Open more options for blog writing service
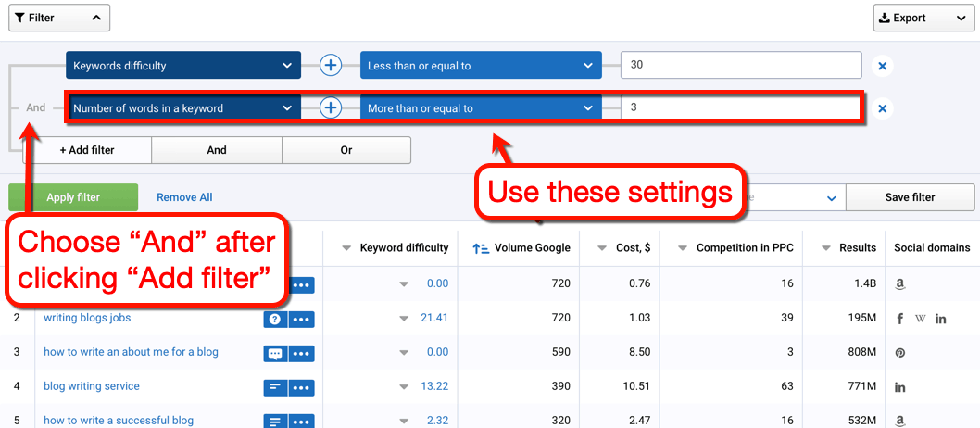 click(301, 387)
